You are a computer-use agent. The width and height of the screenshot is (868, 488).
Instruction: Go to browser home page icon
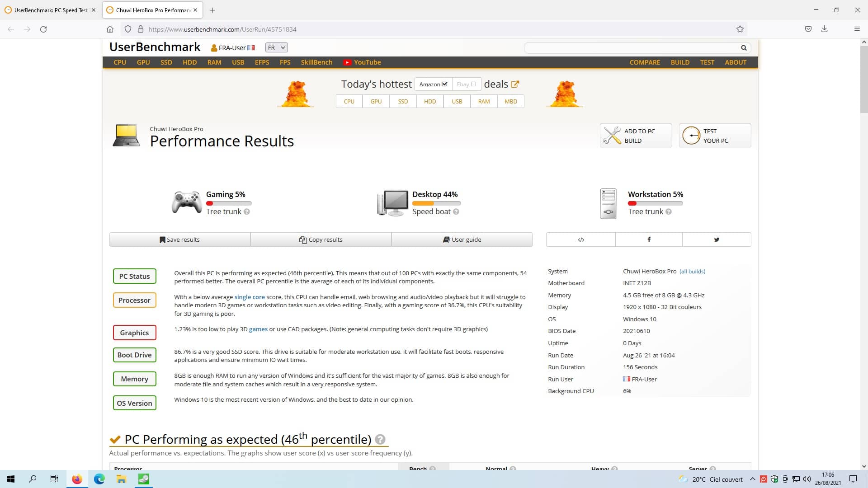coord(110,29)
